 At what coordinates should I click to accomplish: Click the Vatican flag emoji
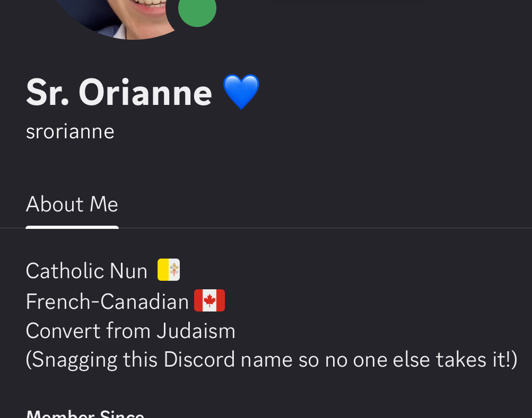[169, 270]
